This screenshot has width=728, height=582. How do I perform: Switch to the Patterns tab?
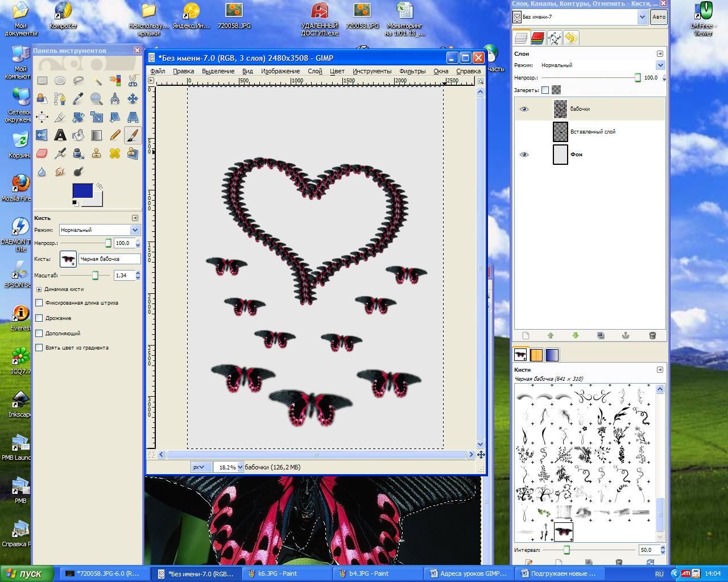[536, 355]
